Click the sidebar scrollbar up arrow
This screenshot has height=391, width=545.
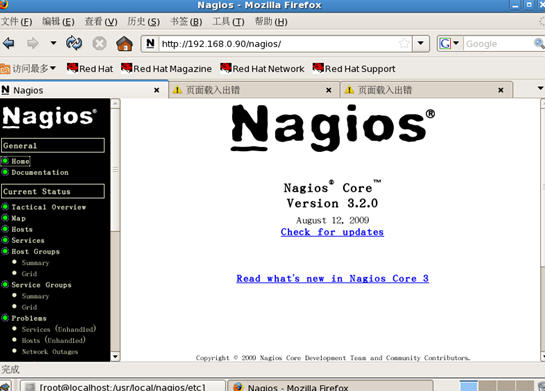(115, 103)
